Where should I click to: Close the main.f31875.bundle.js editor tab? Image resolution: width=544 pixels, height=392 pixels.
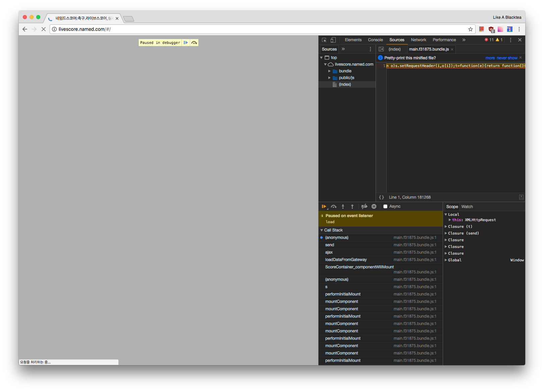452,49
